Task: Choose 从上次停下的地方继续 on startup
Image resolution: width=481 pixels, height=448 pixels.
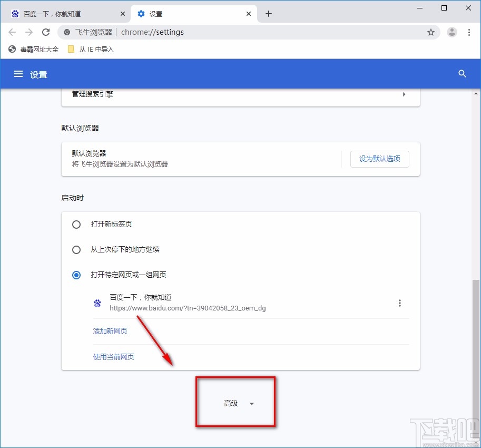Action: 76,249
